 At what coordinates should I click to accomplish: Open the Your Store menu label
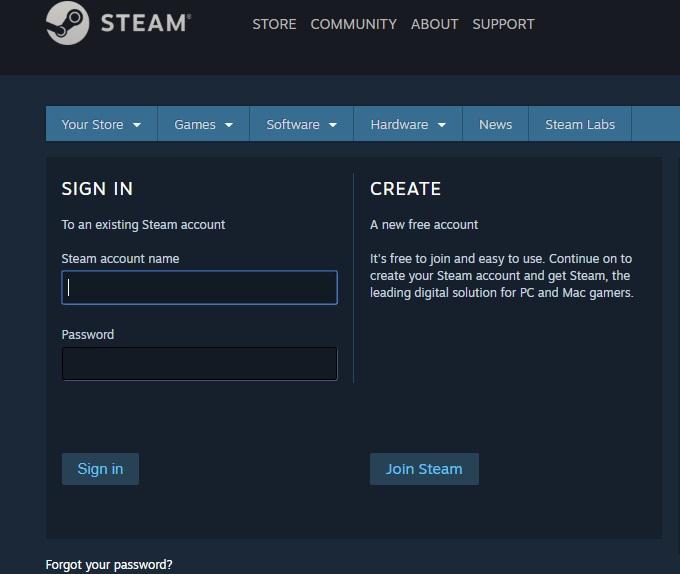(92, 125)
